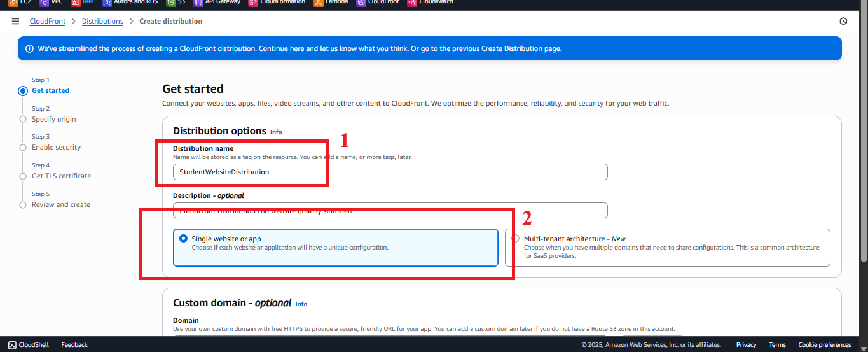Open the hamburger navigation menu icon
Viewport: 868px width, 352px height.
(15, 21)
